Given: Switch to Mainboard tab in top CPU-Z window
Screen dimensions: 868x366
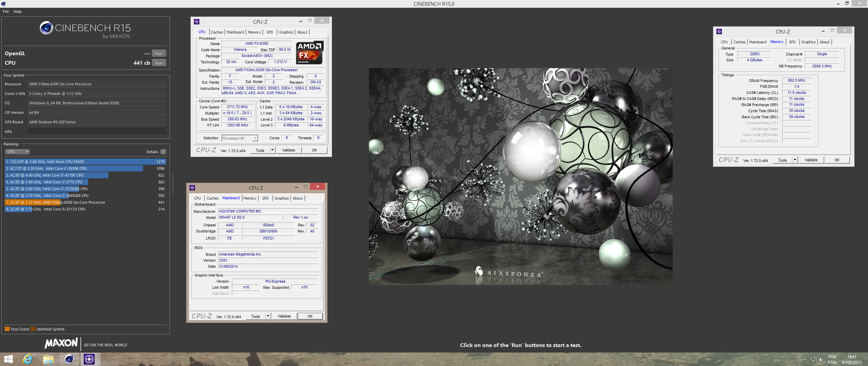Looking at the screenshot, I should tap(235, 32).
